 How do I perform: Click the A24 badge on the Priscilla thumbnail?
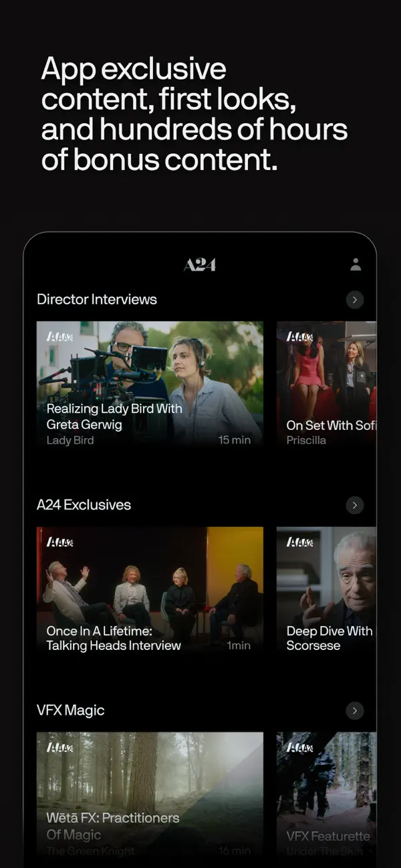tap(300, 337)
